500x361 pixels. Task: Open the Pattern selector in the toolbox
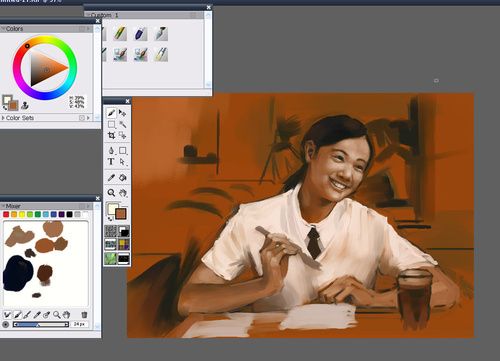point(111,244)
